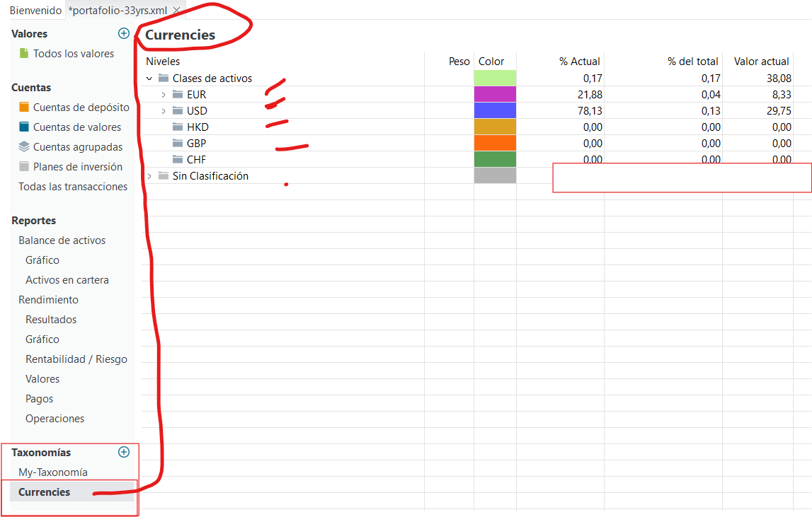Click the teal Cuentas de valores icon
Screen dimensions: 812x517
click(x=24, y=127)
